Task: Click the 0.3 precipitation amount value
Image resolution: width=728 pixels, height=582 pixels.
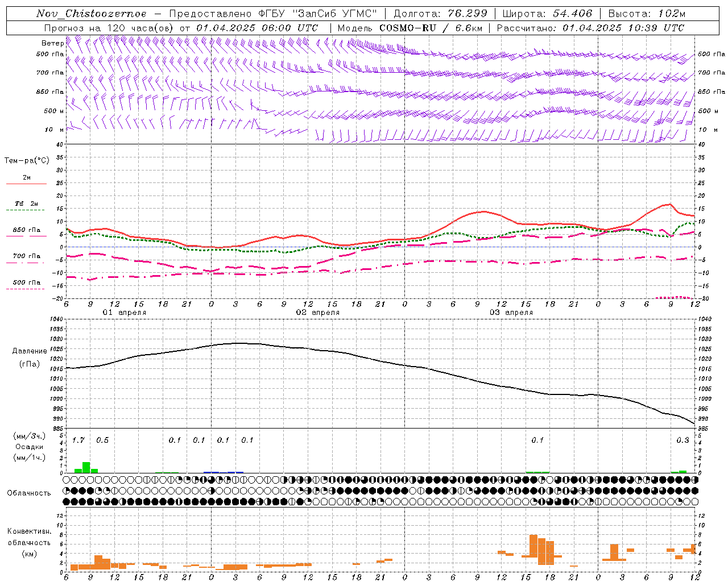Action: point(682,440)
